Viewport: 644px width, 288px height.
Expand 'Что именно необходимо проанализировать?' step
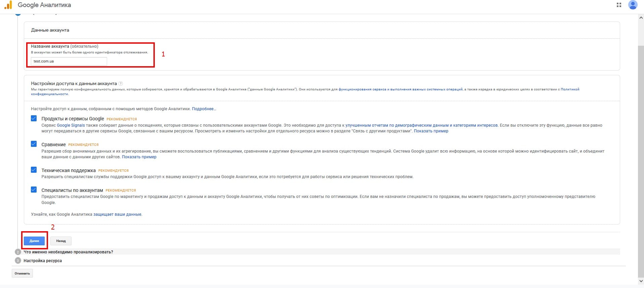[68, 252]
